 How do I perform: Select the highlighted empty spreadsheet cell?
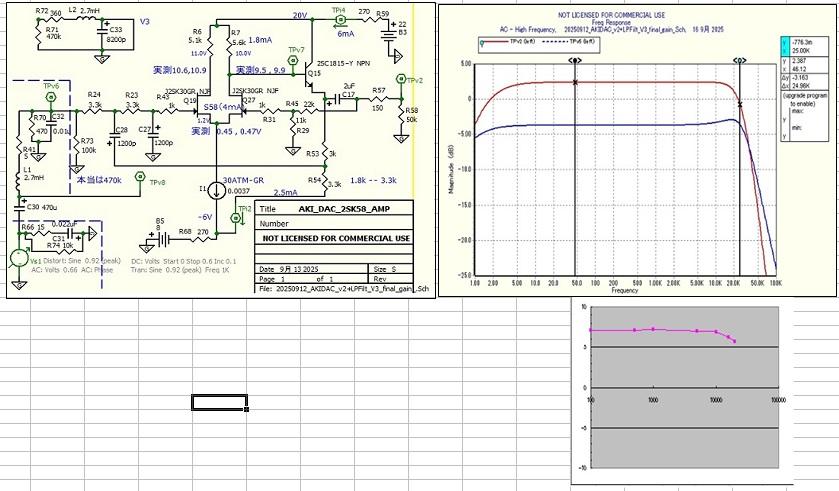pos(219,402)
